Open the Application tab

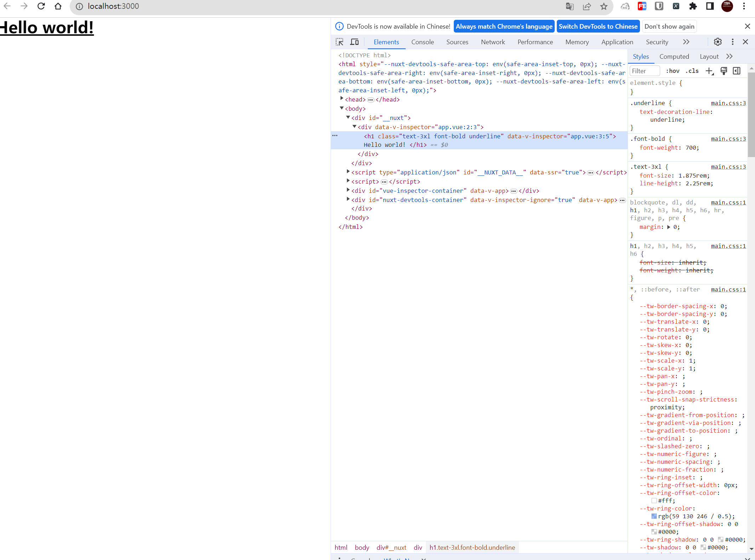pos(617,42)
